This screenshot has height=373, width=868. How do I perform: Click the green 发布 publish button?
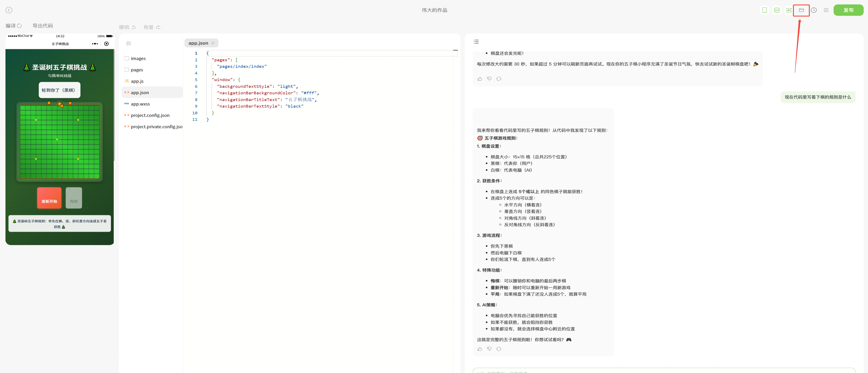(x=848, y=10)
